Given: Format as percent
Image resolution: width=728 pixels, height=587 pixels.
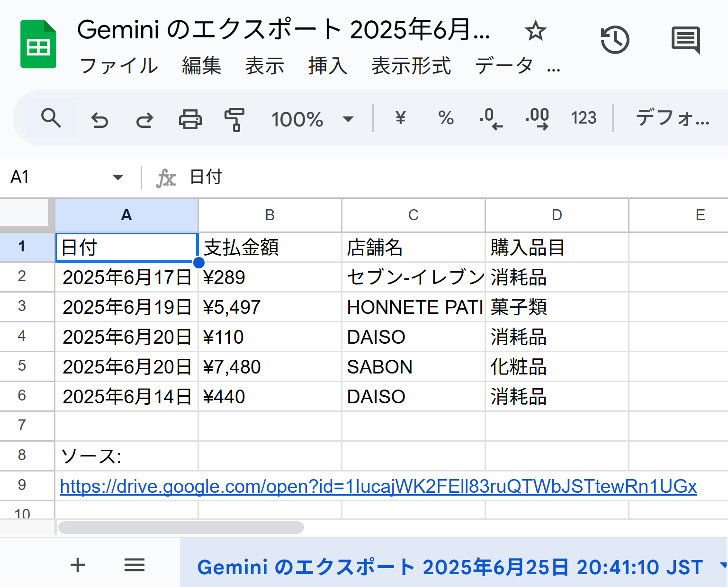Looking at the screenshot, I should click(x=446, y=117).
